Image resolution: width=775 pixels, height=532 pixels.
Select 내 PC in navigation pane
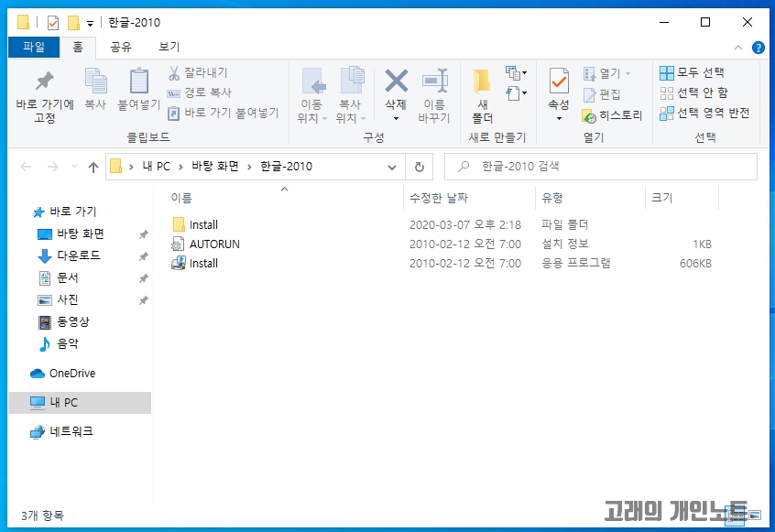pos(80,403)
